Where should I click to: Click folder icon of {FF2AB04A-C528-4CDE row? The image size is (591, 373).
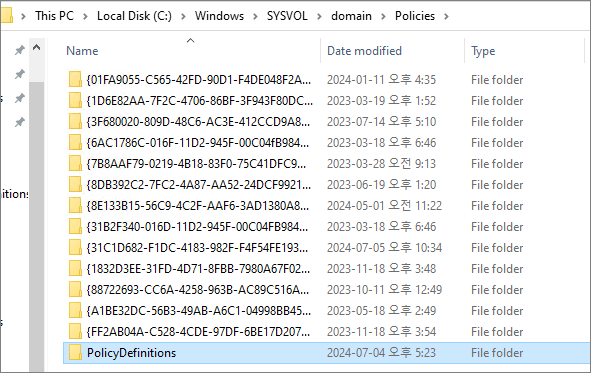pyautogui.click(x=75, y=332)
